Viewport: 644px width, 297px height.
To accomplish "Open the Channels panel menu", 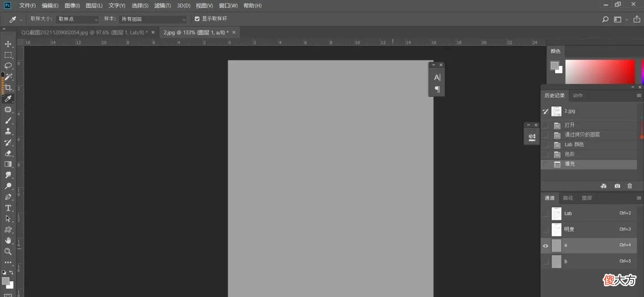I will click(639, 198).
